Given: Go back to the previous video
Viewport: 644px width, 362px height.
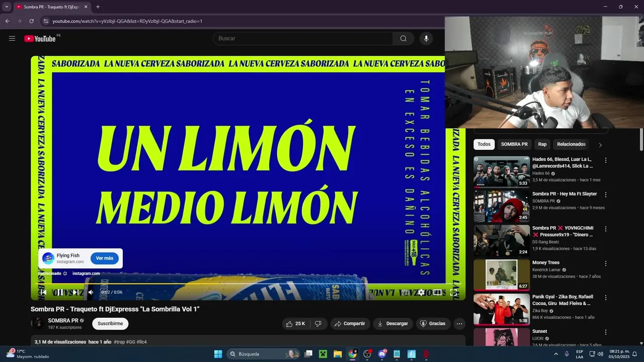Looking at the screenshot, I should [43, 292].
